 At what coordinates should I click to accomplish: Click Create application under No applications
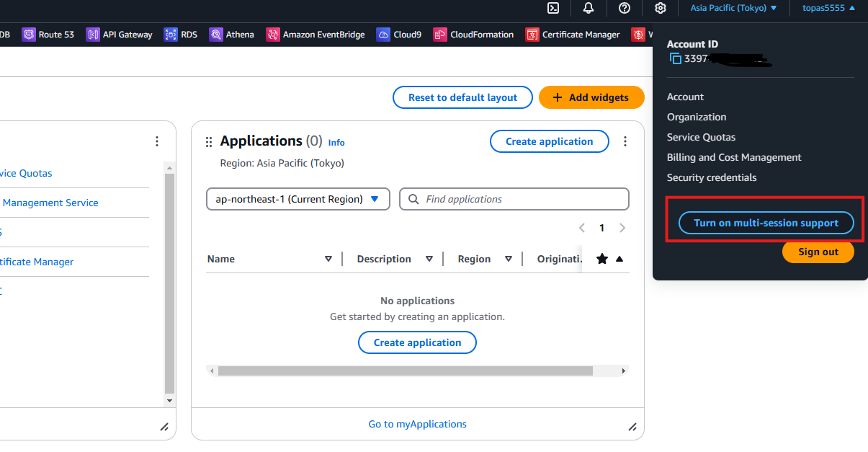click(x=417, y=342)
